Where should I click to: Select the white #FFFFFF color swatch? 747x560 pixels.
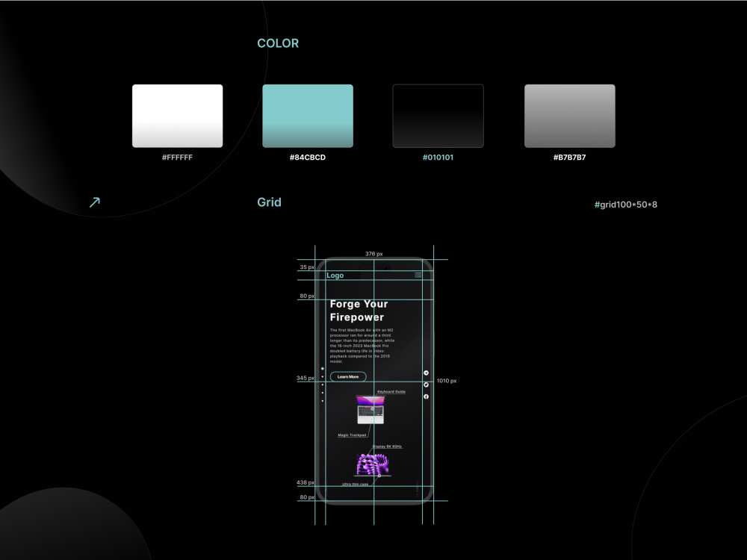177,116
